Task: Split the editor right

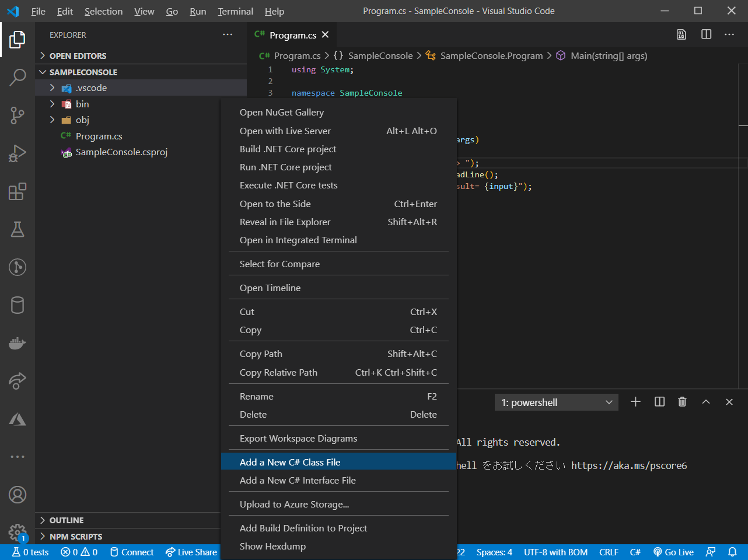Action: click(x=706, y=34)
